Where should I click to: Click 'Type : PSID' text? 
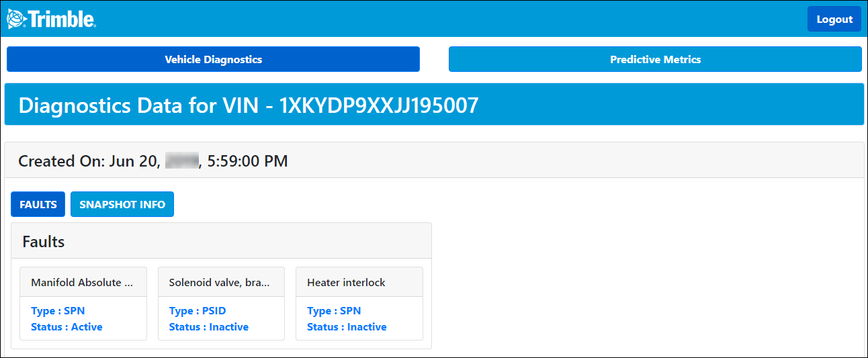point(198,311)
